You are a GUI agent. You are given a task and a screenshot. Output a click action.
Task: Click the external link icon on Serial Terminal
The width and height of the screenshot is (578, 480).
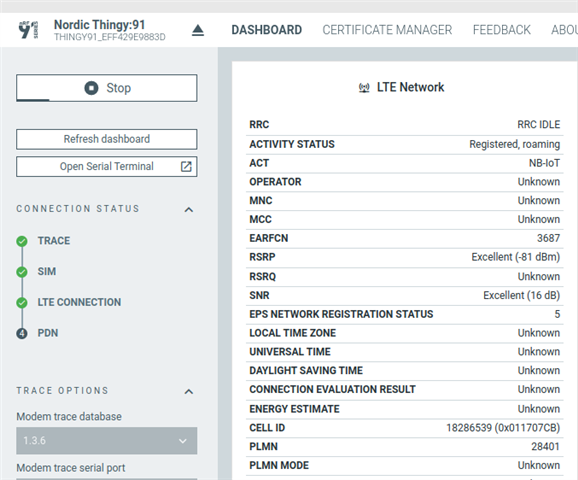tap(186, 167)
